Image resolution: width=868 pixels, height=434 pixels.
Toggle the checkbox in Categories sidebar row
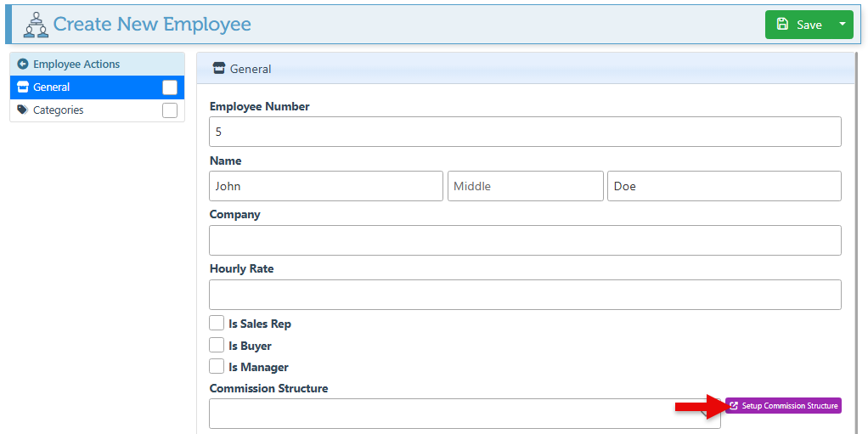point(170,110)
